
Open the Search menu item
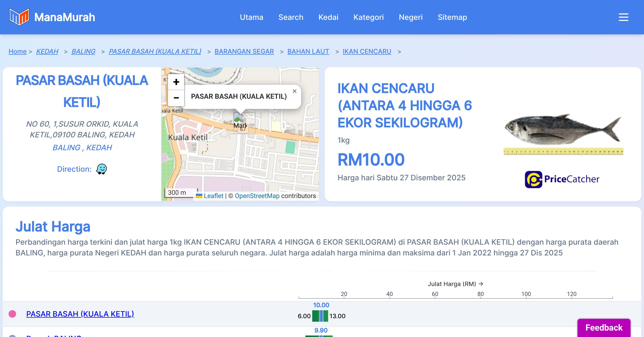[291, 17]
